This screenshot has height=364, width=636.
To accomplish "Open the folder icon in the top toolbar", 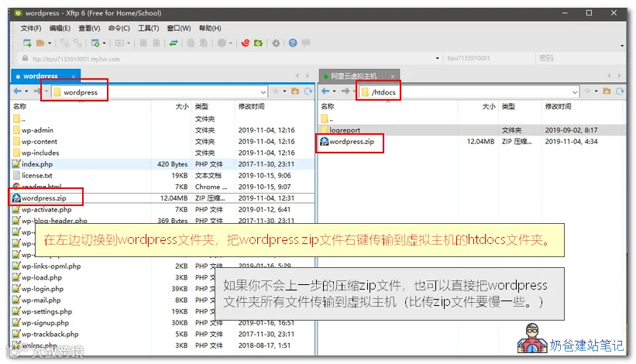I will 40,43.
